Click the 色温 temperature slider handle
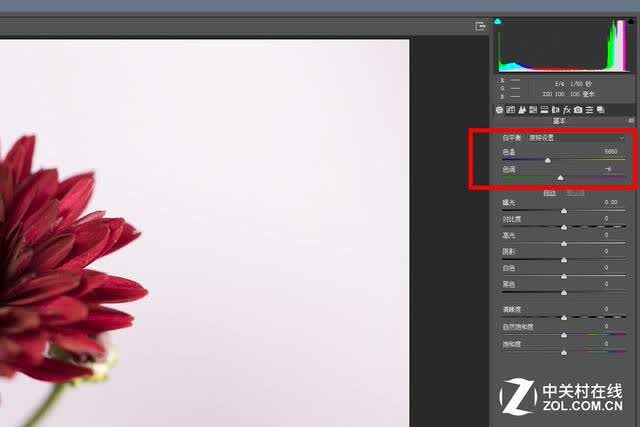The height and width of the screenshot is (427, 640). click(548, 160)
